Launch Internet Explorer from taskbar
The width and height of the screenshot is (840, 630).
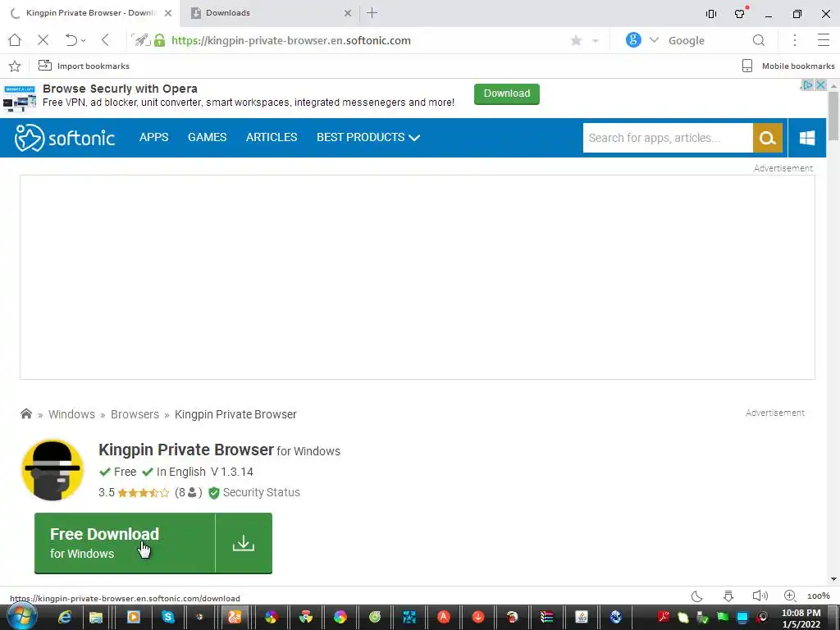coord(65,617)
